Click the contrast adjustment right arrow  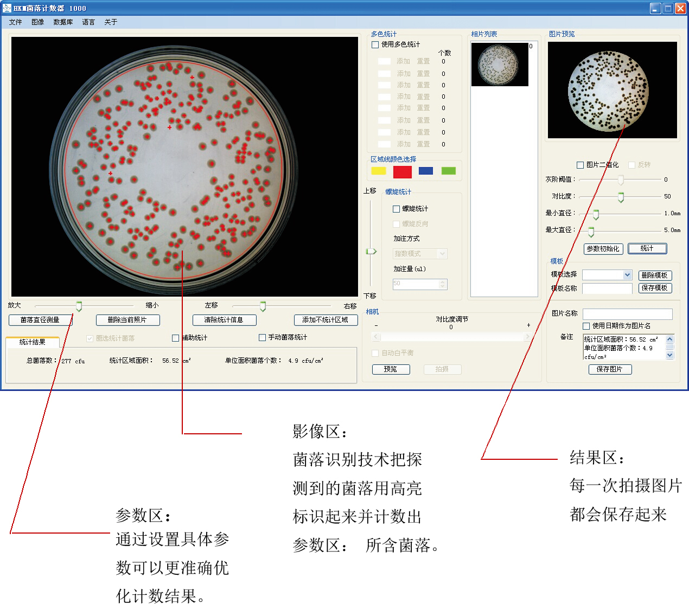(527, 337)
